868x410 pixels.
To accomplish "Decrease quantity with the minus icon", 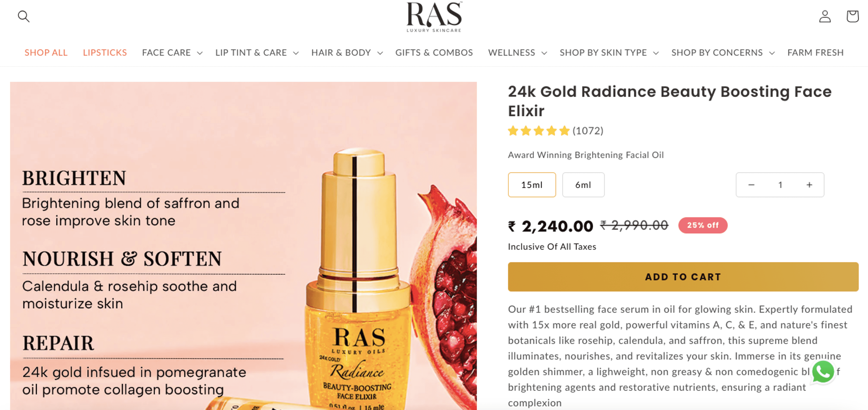I will (751, 185).
